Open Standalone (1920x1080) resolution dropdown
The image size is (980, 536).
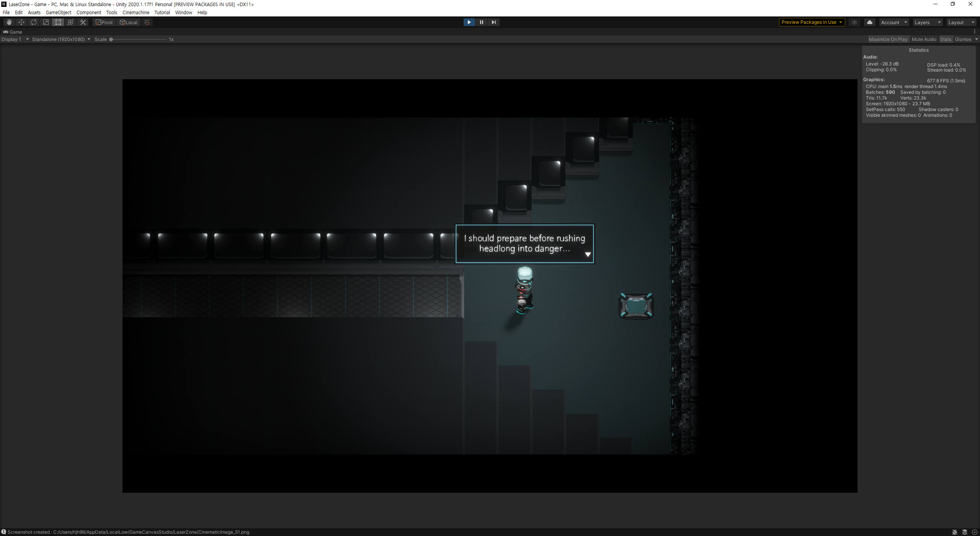point(61,39)
